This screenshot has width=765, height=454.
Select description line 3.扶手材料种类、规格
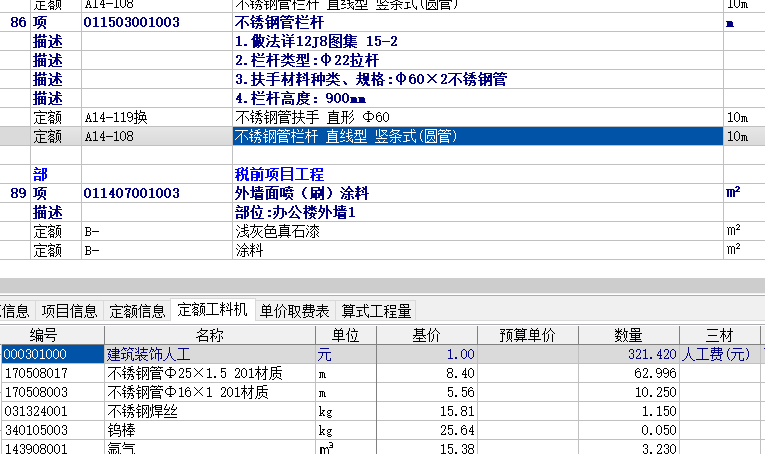pos(371,79)
